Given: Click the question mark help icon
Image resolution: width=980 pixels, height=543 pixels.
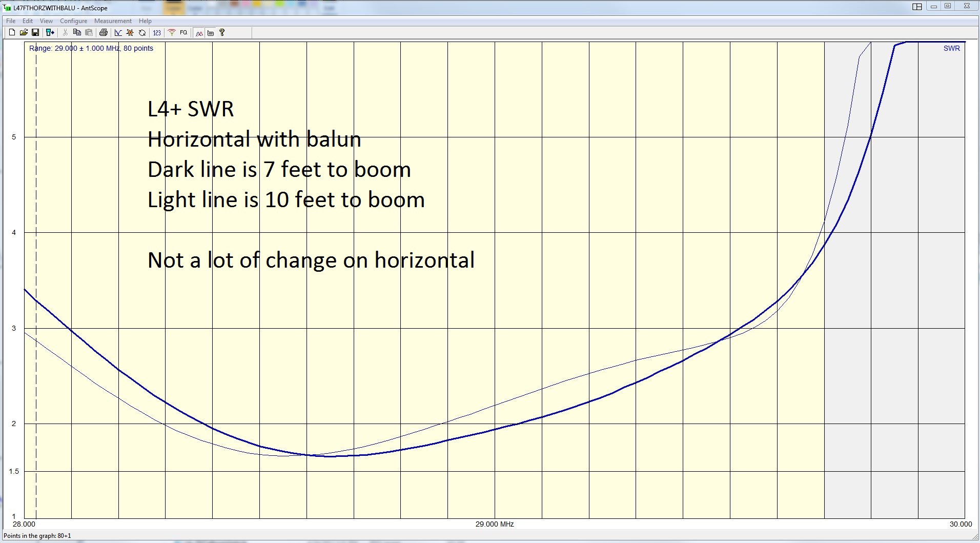Looking at the screenshot, I should coord(222,32).
